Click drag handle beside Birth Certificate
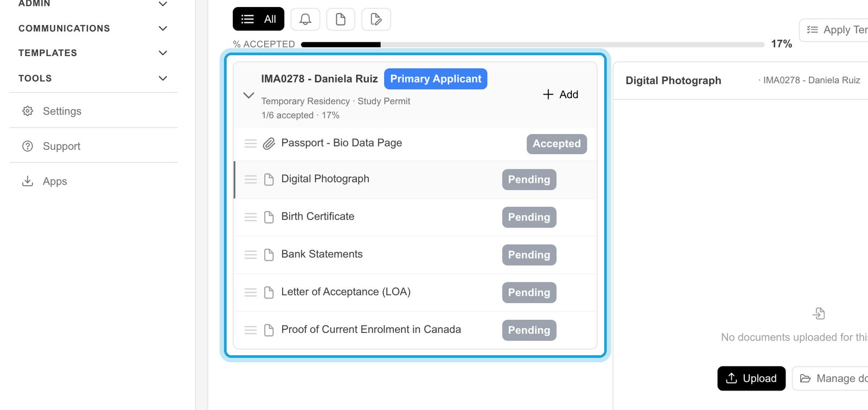 [251, 217]
